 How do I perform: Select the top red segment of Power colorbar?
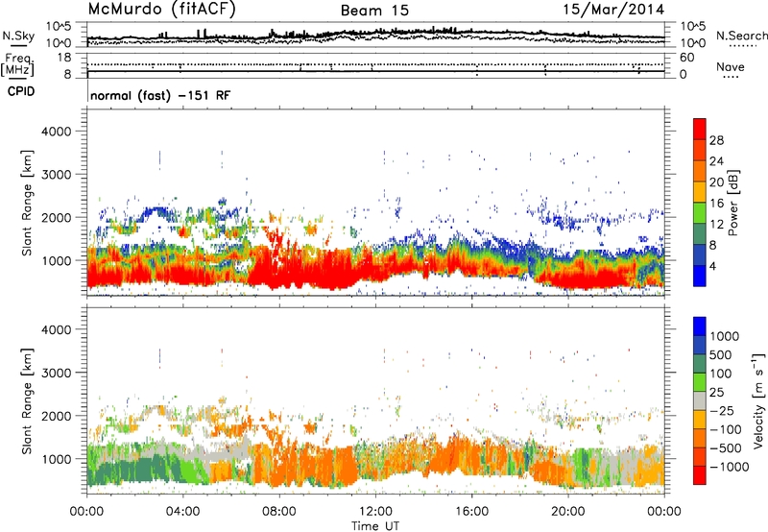(x=700, y=130)
